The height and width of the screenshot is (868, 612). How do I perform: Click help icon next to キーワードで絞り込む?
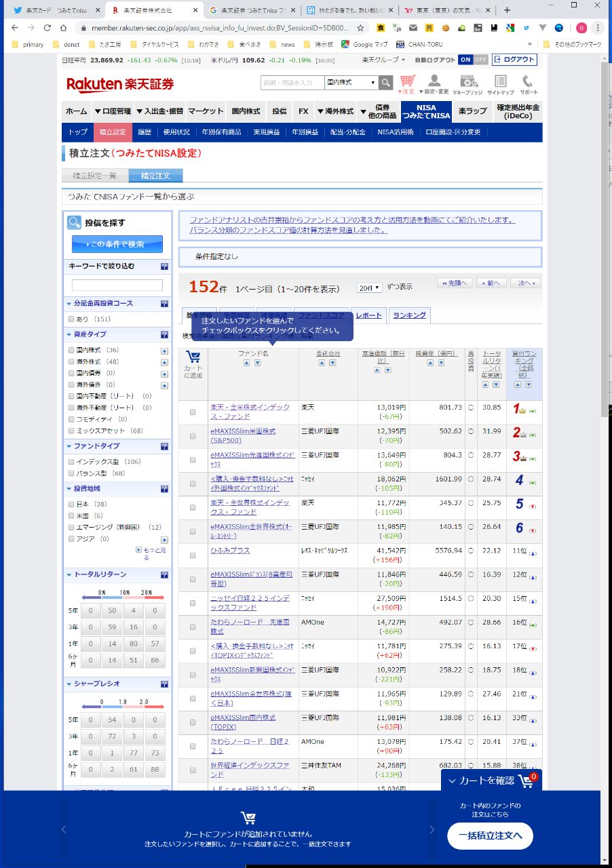tap(164, 267)
